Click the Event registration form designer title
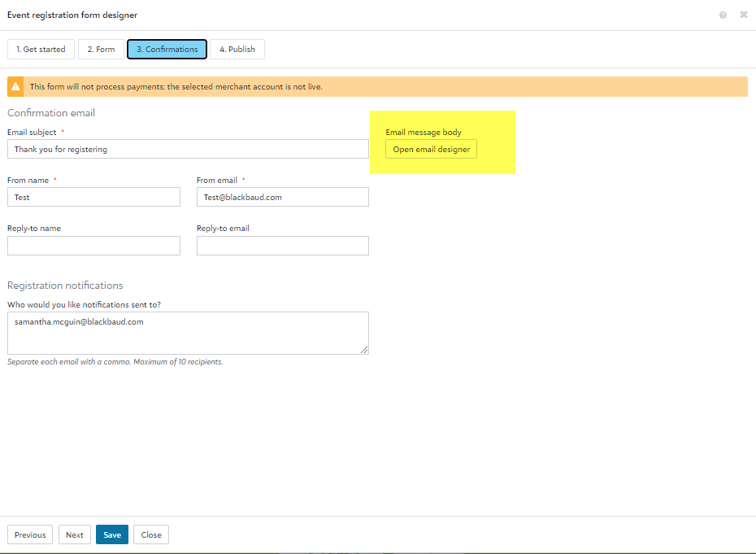Image resolution: width=756 pixels, height=554 pixels. click(x=72, y=15)
